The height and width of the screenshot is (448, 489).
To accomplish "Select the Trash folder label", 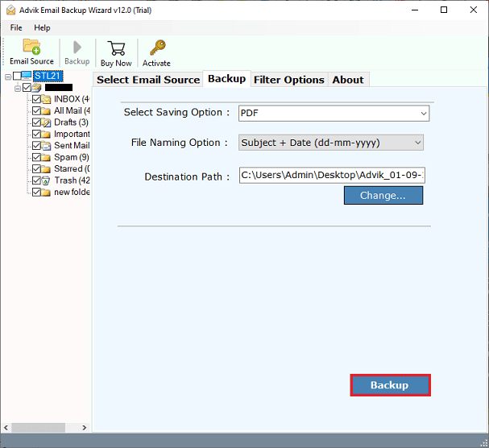I will click(72, 180).
